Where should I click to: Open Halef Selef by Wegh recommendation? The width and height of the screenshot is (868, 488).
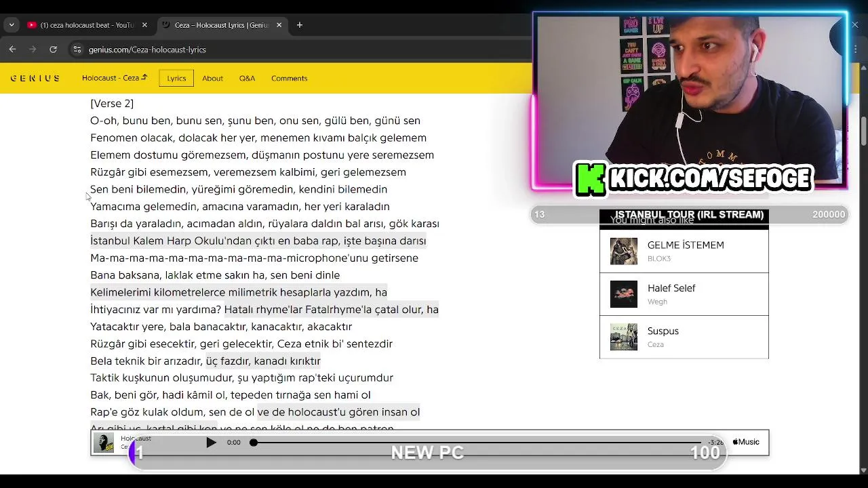tap(684, 294)
